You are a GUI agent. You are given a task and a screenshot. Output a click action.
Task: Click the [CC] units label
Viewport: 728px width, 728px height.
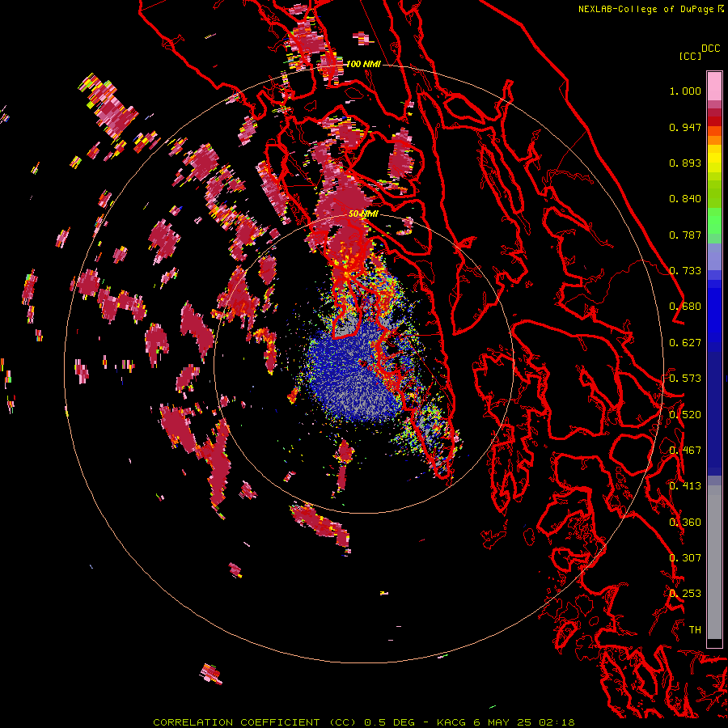pyautogui.click(x=690, y=56)
